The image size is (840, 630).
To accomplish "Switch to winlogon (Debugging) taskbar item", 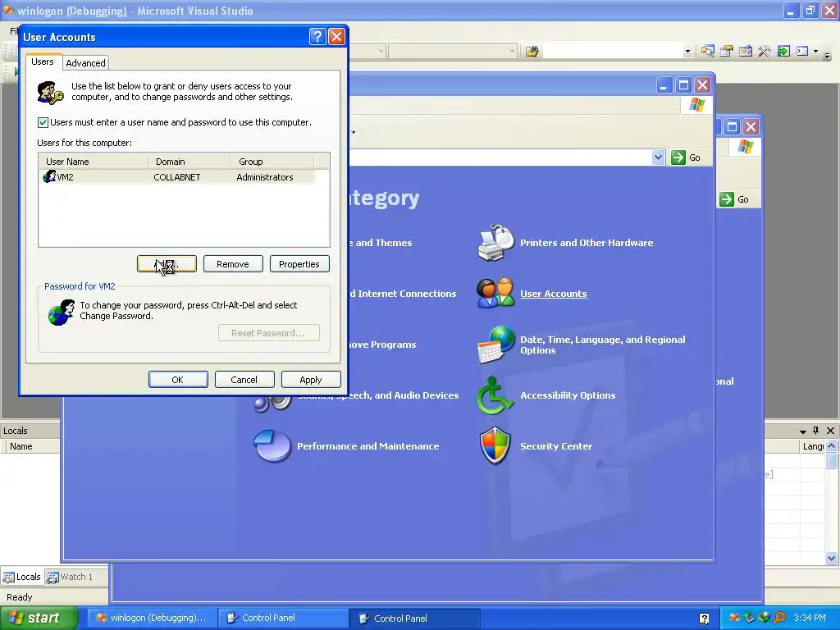I will (152, 619).
